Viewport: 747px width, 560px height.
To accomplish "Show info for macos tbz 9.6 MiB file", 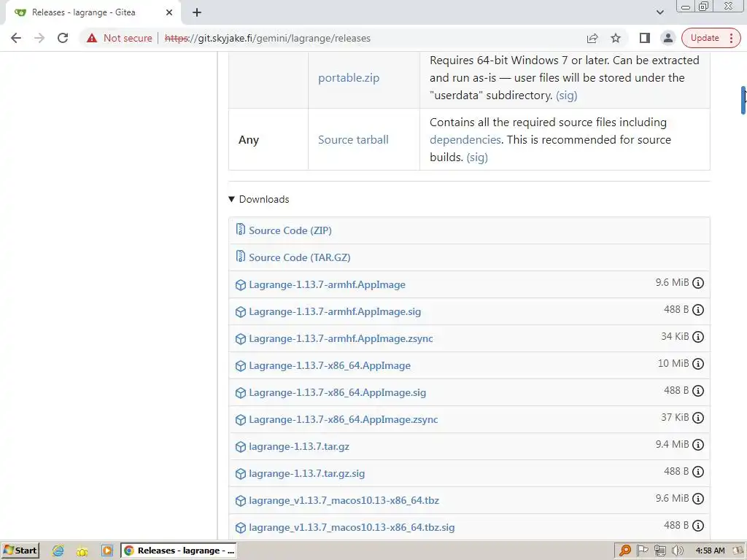I will (x=698, y=499).
